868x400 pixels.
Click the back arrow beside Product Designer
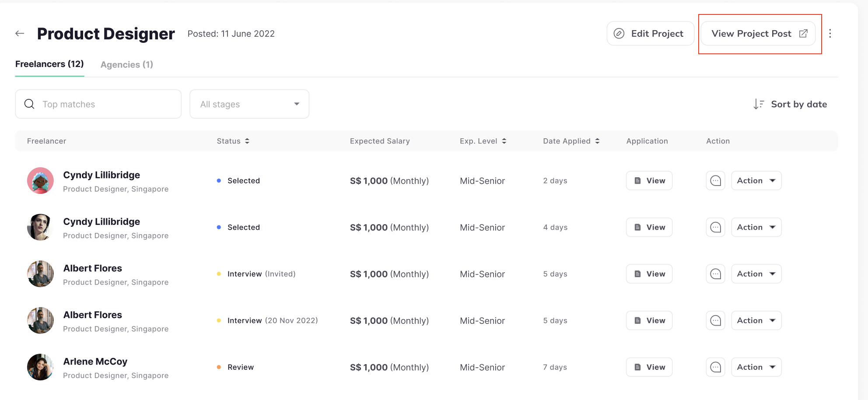20,34
